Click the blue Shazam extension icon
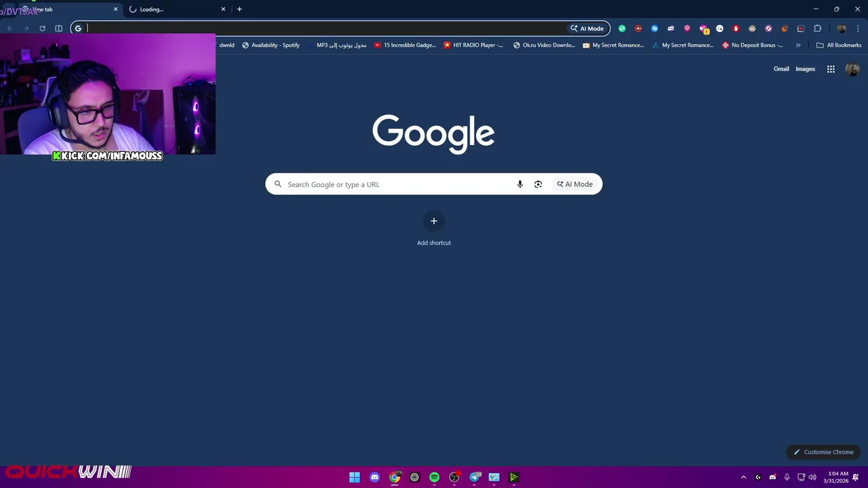The width and height of the screenshot is (868, 488). [x=654, y=28]
